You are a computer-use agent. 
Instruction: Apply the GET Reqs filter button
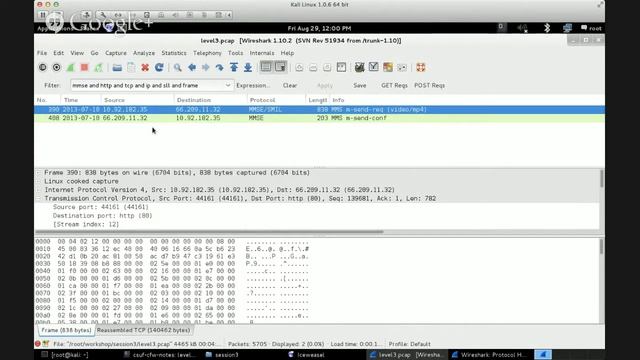394,85
